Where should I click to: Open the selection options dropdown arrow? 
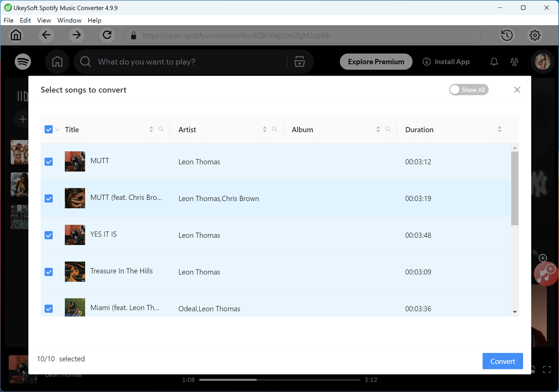click(57, 130)
